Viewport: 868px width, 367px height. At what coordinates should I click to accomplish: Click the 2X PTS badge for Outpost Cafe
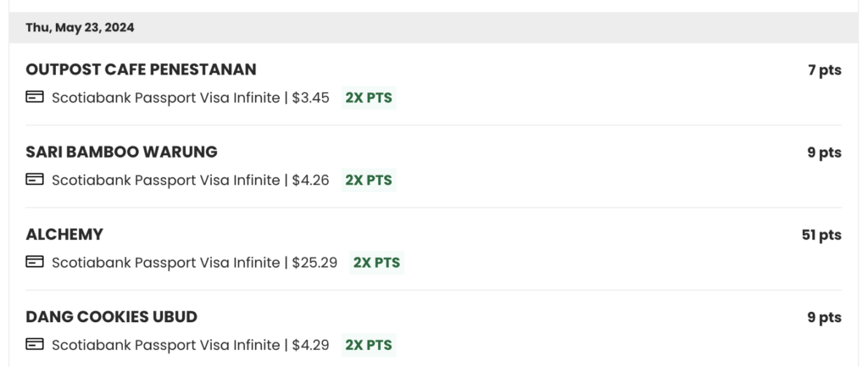[x=369, y=97]
